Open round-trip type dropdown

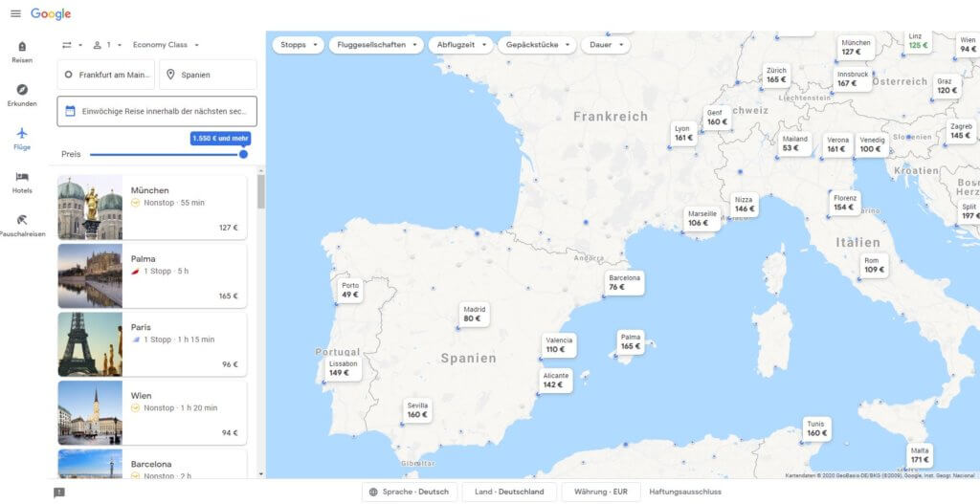pyautogui.click(x=72, y=45)
